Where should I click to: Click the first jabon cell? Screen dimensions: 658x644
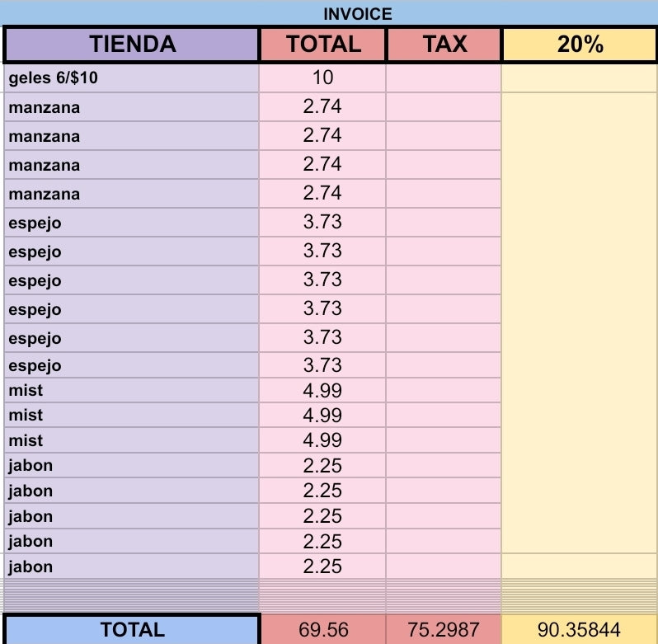[x=132, y=466]
